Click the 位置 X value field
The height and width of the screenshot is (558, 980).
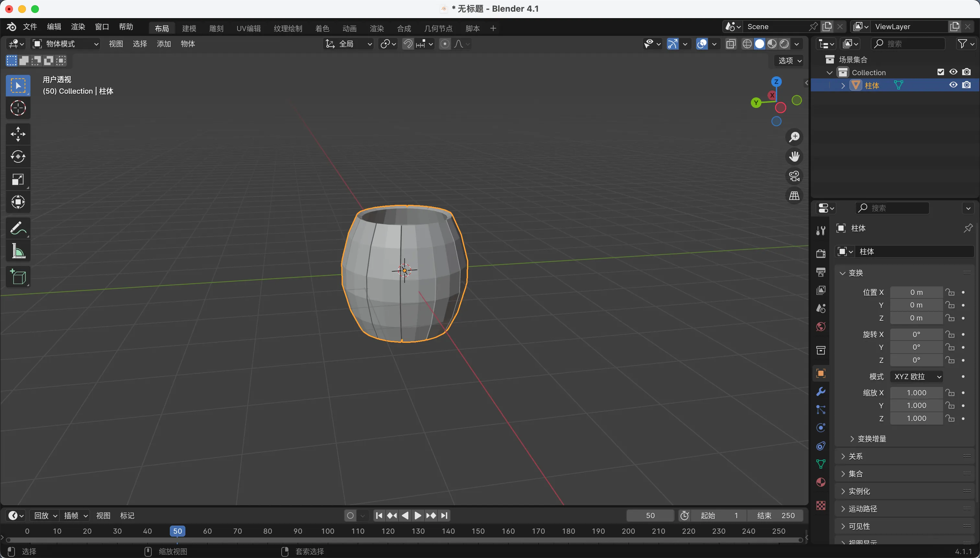[x=916, y=292]
